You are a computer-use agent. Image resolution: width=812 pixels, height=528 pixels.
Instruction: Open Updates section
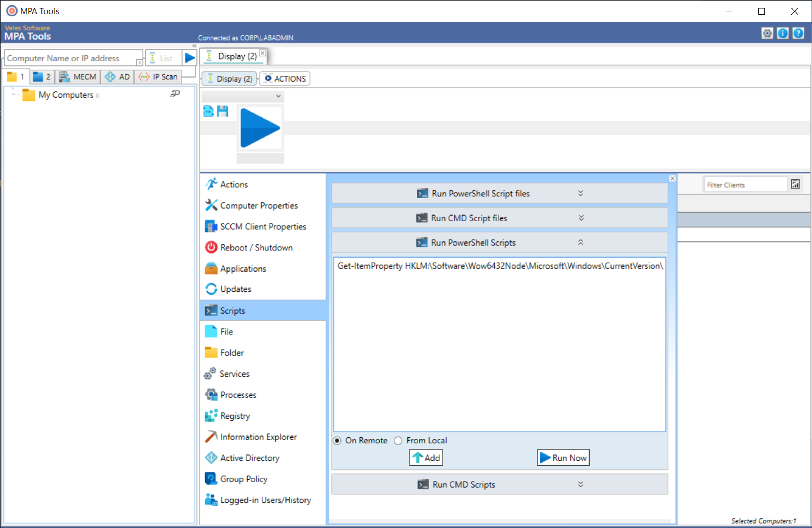tap(263, 289)
